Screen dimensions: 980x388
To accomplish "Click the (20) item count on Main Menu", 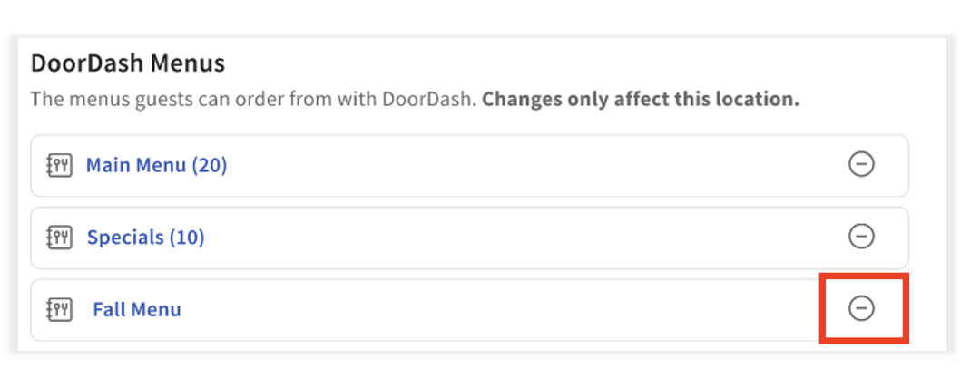I will point(209,166).
